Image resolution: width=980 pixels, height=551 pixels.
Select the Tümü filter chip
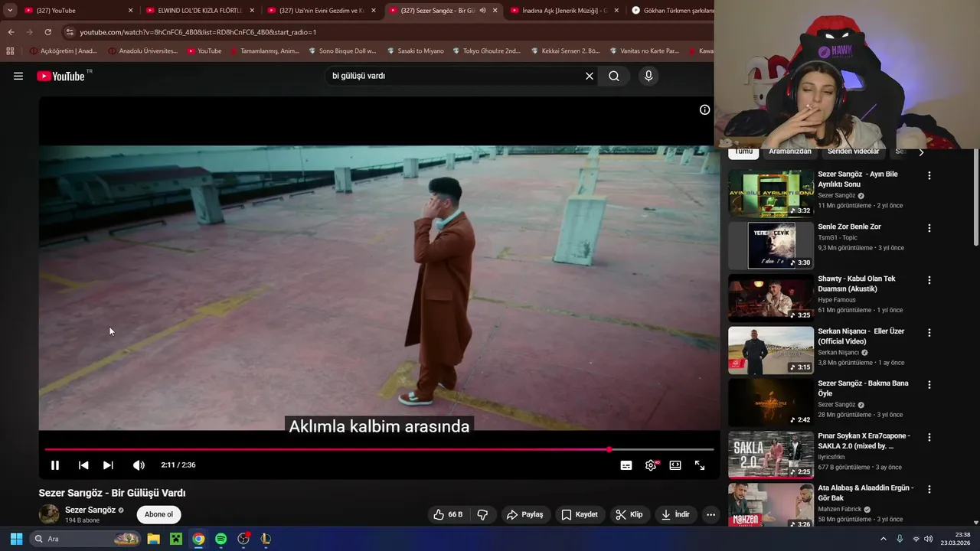(x=743, y=152)
